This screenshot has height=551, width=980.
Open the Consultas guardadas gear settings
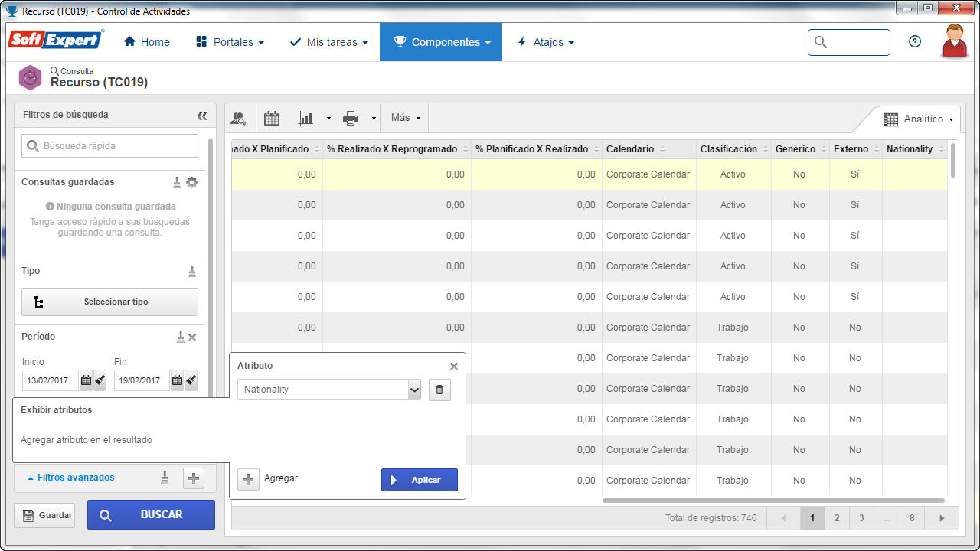pos(192,182)
